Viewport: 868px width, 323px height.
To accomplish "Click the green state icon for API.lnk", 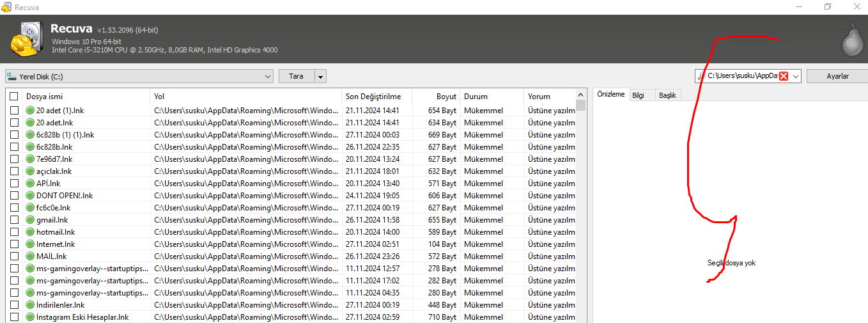I will coord(30,184).
